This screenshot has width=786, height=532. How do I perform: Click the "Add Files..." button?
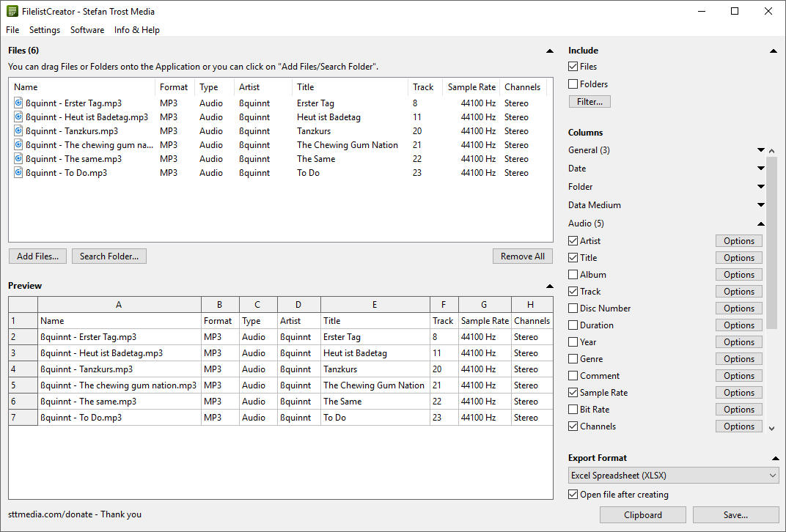click(37, 256)
